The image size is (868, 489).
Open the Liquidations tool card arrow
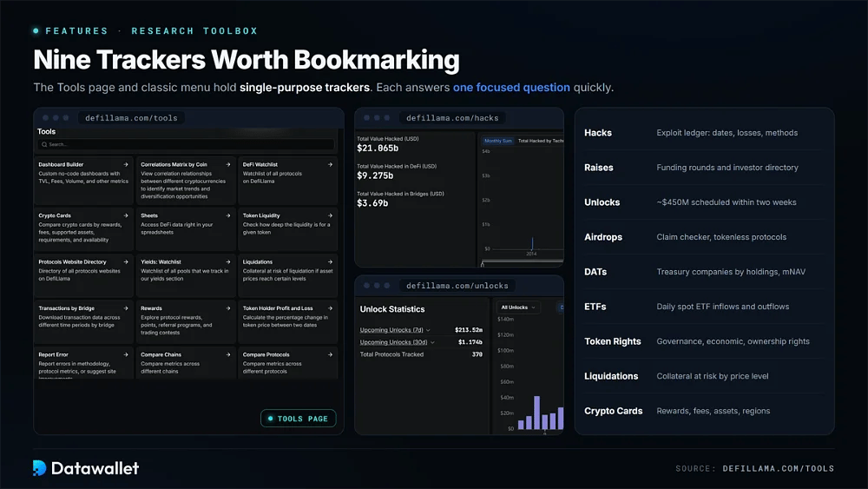click(330, 262)
